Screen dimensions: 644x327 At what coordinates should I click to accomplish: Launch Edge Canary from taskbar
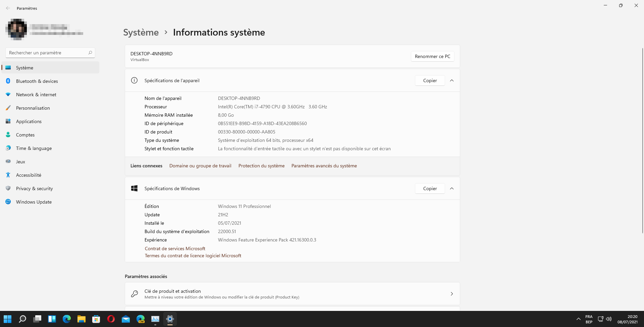tap(141, 319)
